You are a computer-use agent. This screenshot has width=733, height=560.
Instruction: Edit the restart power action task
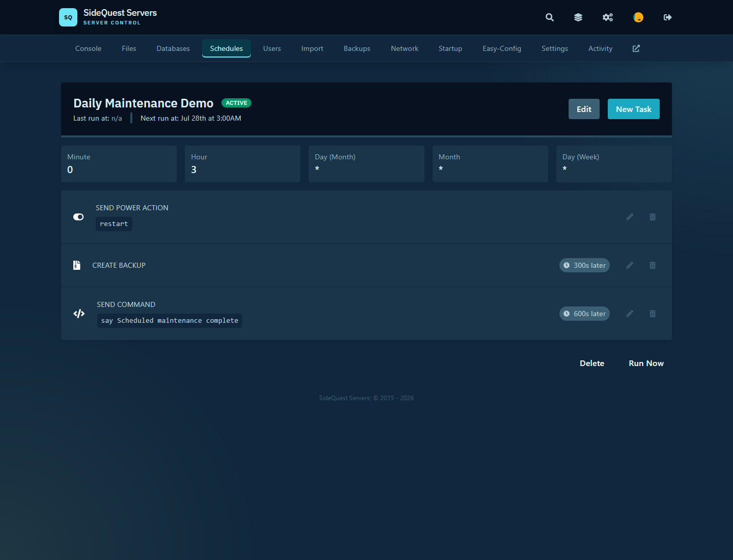(630, 217)
